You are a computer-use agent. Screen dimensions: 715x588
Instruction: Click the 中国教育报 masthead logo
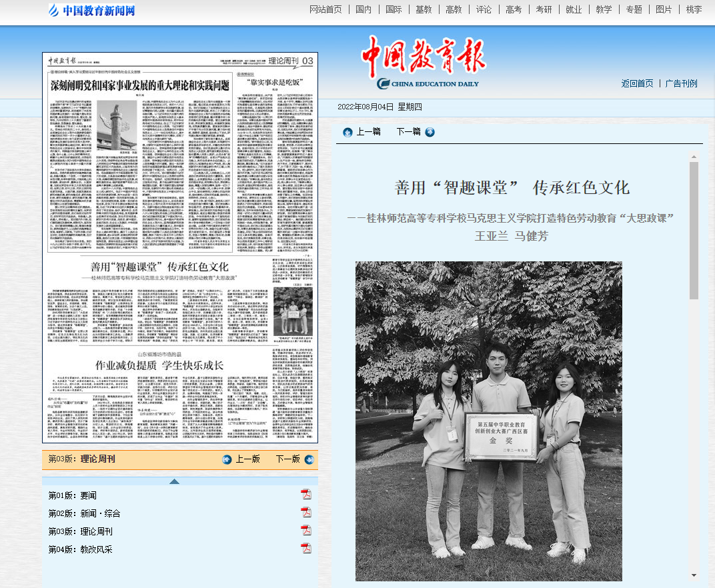(424, 61)
